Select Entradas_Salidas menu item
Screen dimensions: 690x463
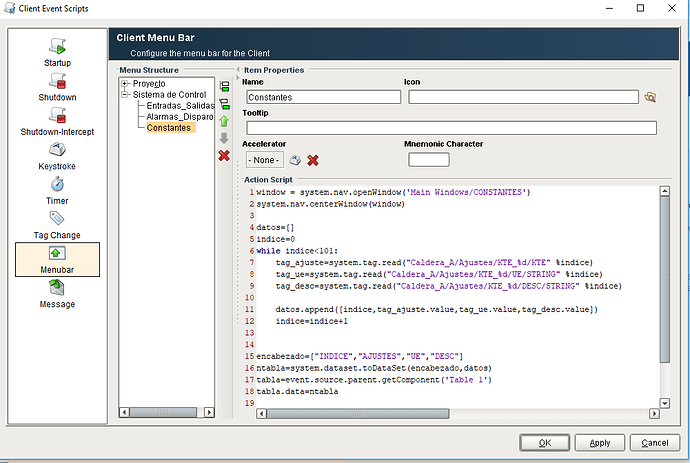tap(180, 106)
